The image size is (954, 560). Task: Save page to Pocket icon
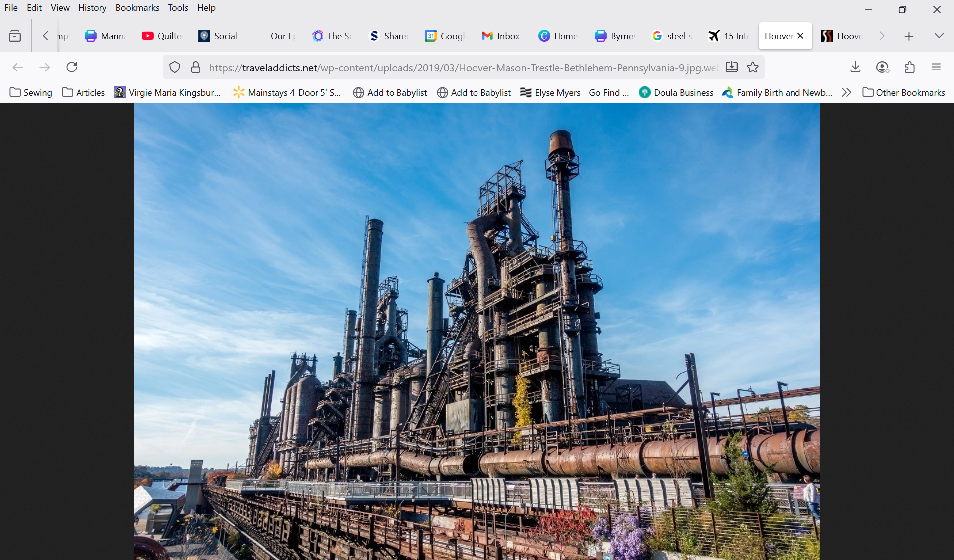tap(732, 68)
